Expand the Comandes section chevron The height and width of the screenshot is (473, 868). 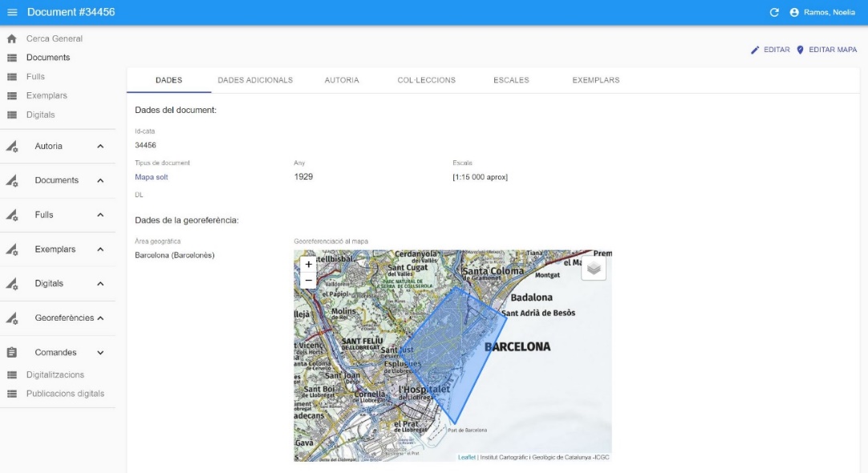coord(100,353)
